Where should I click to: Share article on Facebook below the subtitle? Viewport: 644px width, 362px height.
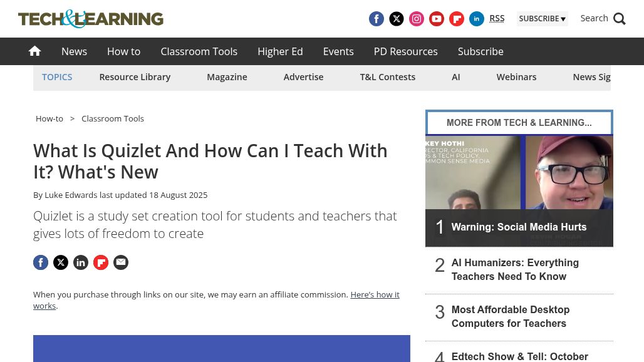[x=41, y=262]
